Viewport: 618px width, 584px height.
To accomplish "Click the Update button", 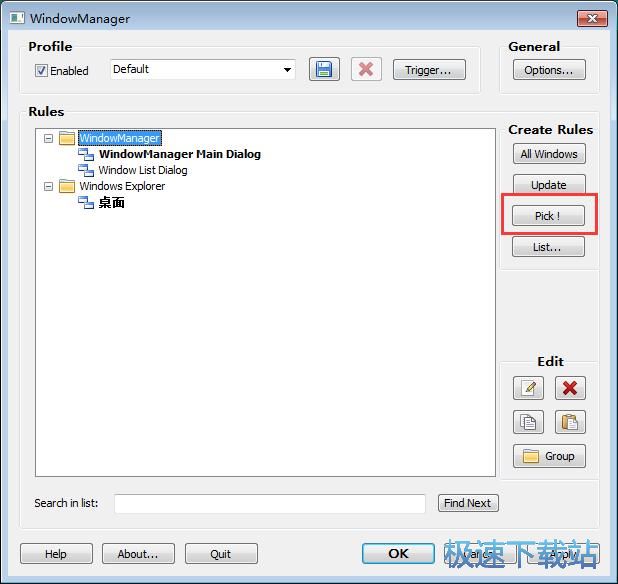I will [549, 184].
